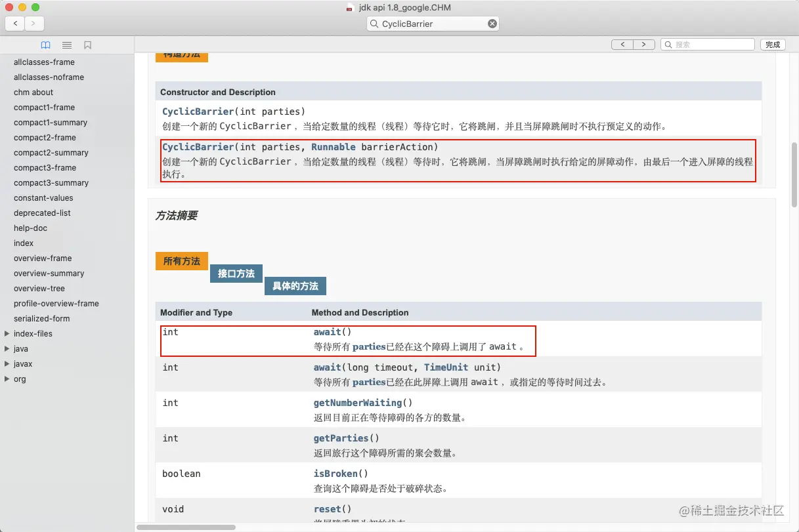The height and width of the screenshot is (532, 799).
Task: Open the isBroken method link
Action: pos(336,474)
